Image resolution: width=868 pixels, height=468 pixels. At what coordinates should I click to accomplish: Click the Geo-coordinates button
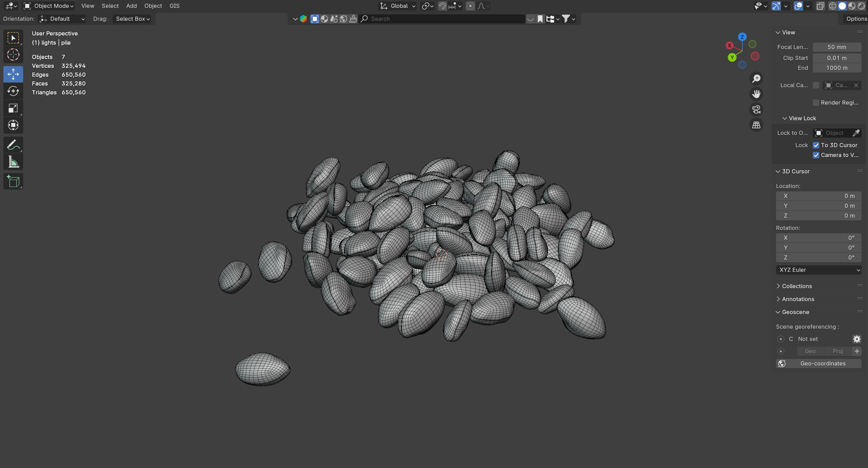(x=818, y=363)
